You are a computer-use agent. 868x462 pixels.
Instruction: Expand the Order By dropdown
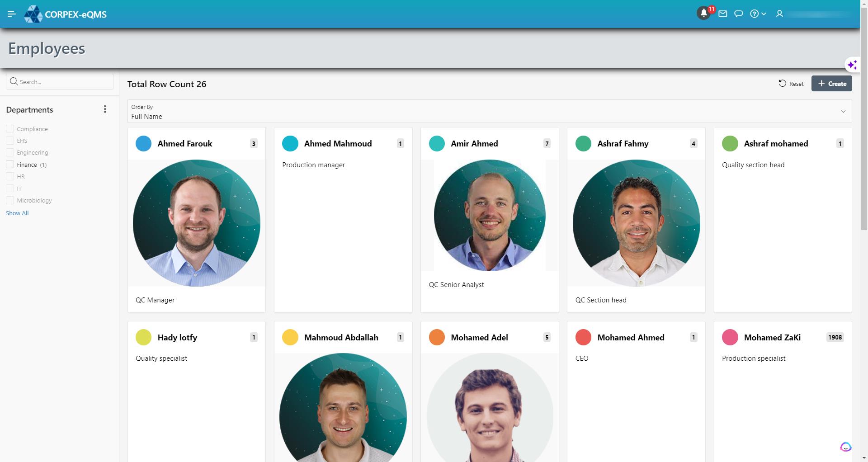pyautogui.click(x=490, y=111)
